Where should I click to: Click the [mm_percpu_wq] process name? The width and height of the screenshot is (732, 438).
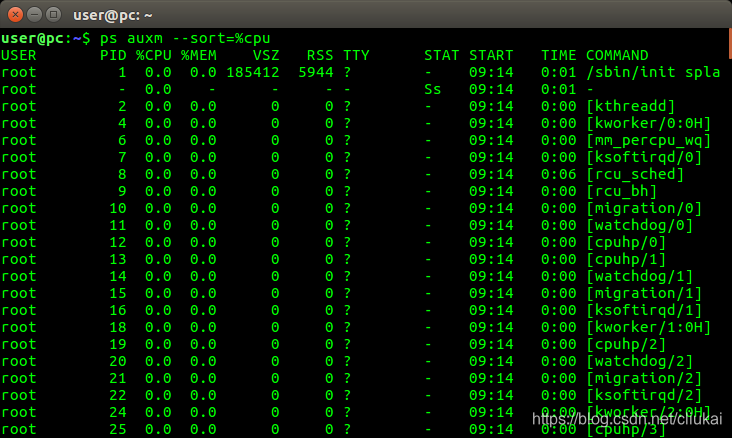click(648, 141)
